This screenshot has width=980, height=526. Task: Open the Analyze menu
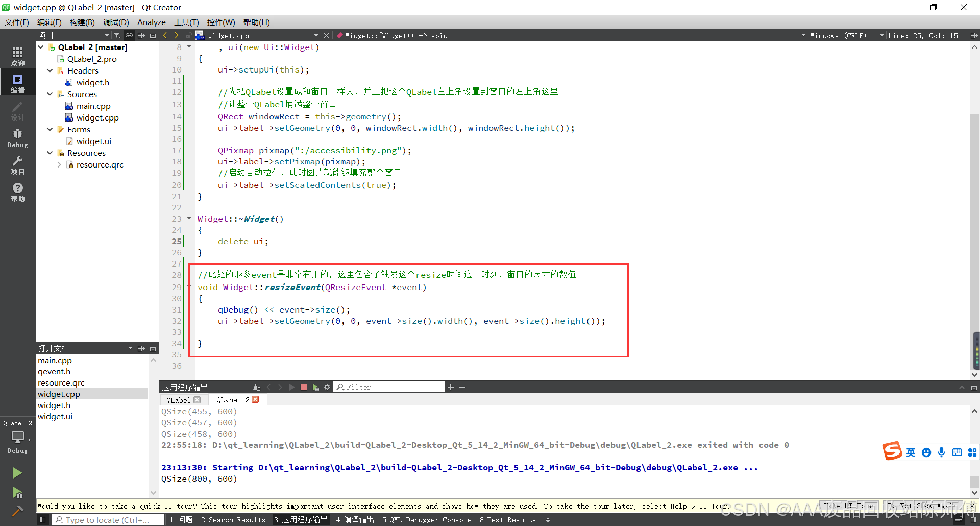152,22
